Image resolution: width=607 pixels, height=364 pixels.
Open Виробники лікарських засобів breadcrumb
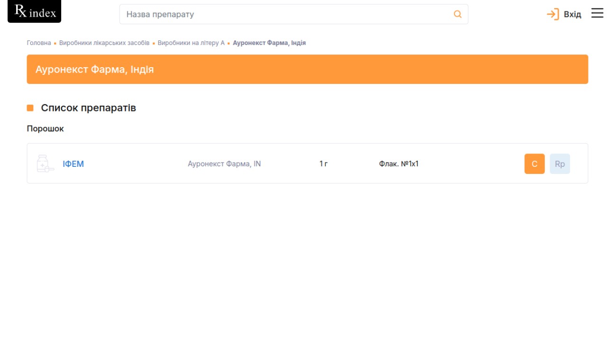point(104,43)
